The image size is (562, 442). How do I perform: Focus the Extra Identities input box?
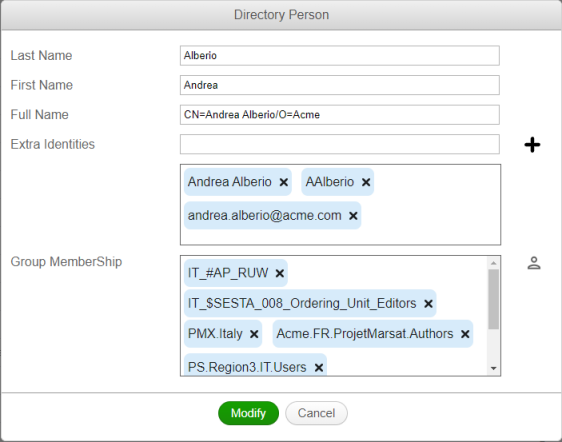click(340, 144)
